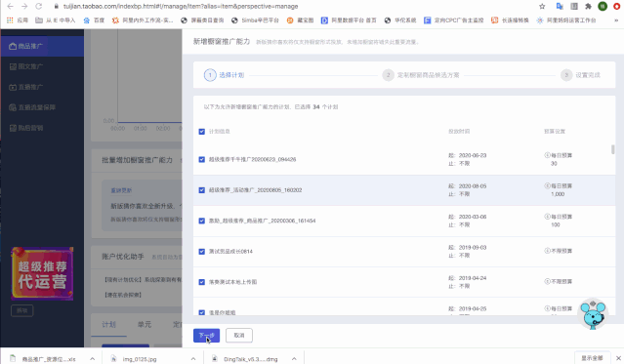Open the DingTalk .dmg downloaded file
Screen dimensions: 624x364
pyautogui.click(x=250, y=359)
